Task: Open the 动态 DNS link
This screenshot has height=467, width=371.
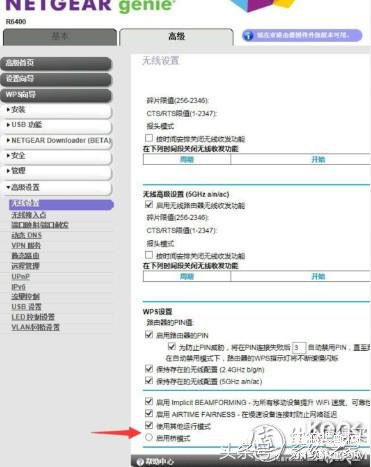Action: coord(27,235)
